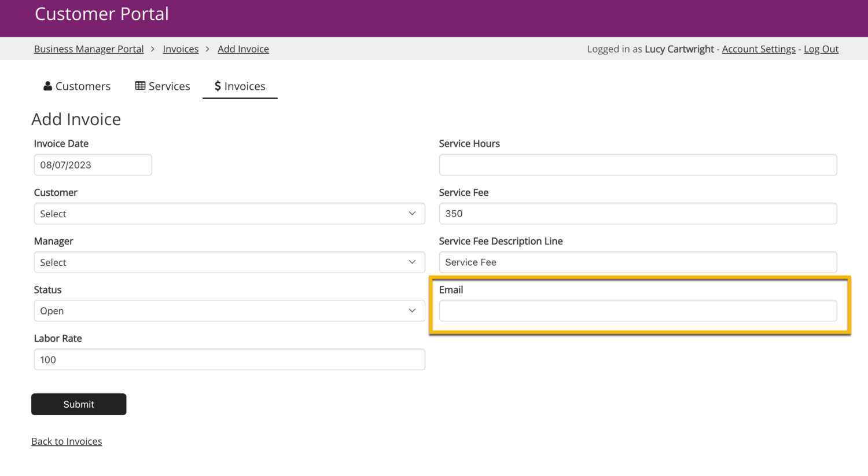
Task: Click into the Service Hours field
Action: click(638, 165)
